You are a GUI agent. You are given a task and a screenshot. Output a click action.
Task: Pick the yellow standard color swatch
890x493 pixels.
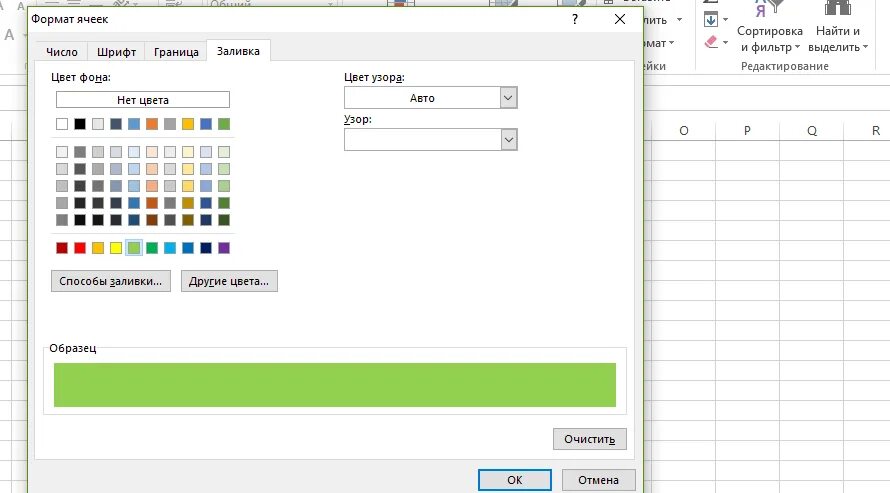(x=116, y=248)
